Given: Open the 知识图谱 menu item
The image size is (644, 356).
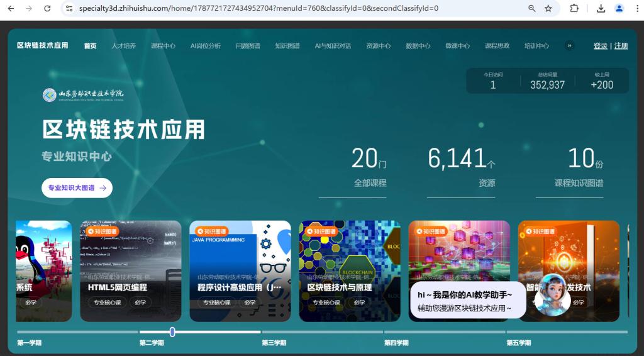Looking at the screenshot, I should pos(287,45).
